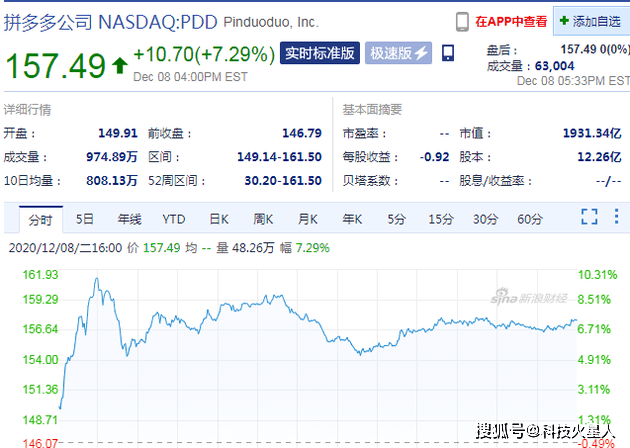This screenshot has width=630, height=448.
Task: Click the change value +10.70(+7.29%)
Action: (204, 54)
